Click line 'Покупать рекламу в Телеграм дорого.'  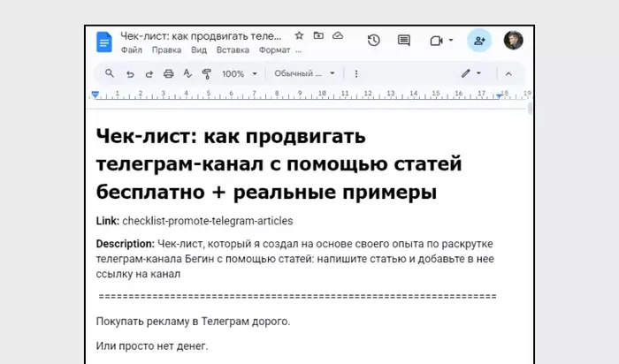[193, 322]
